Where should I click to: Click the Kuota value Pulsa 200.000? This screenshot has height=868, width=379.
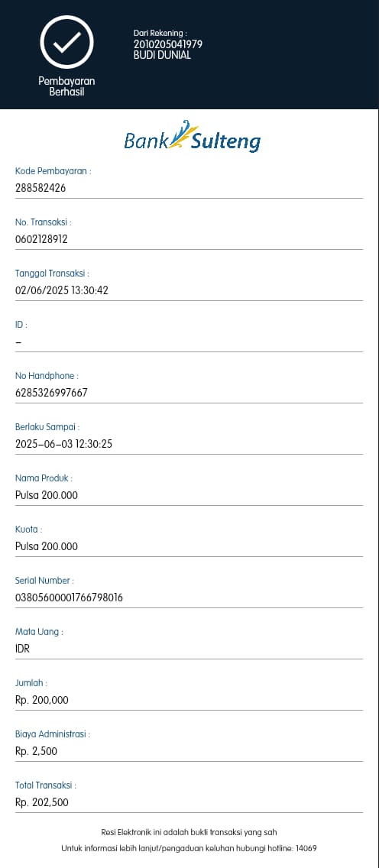coord(47,546)
